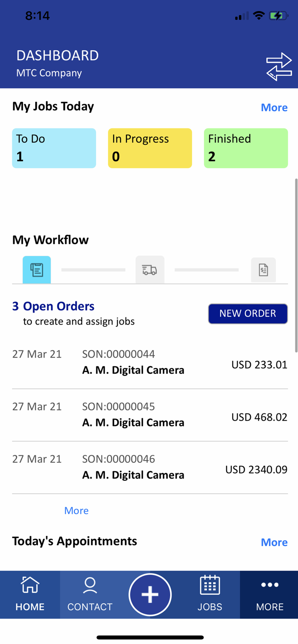Tap the 8:14 clock in status bar
The image size is (298, 644).
[37, 16]
